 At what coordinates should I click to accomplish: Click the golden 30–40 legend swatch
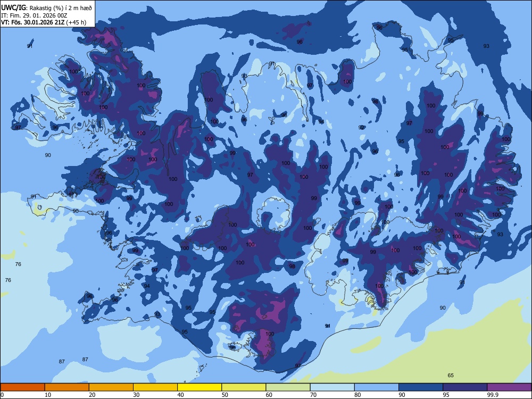[x=155, y=387]
